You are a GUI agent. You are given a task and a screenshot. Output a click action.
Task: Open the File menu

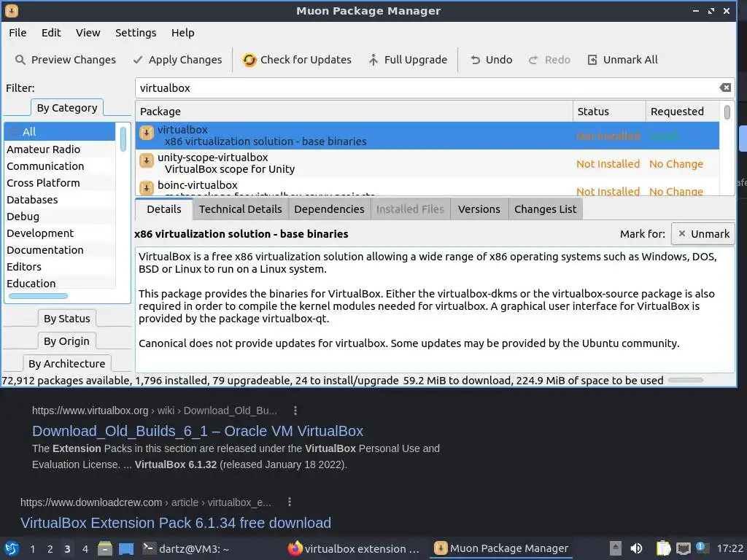18,33
